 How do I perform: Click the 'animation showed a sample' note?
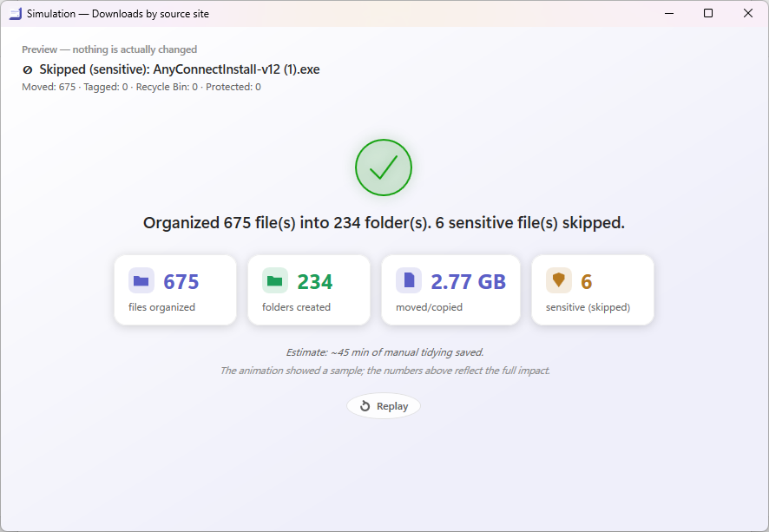385,371
